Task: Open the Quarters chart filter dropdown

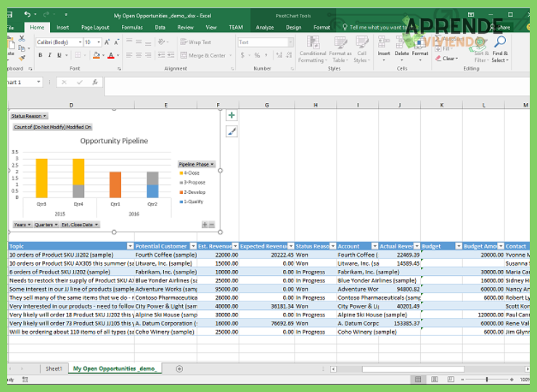Action: [46, 225]
